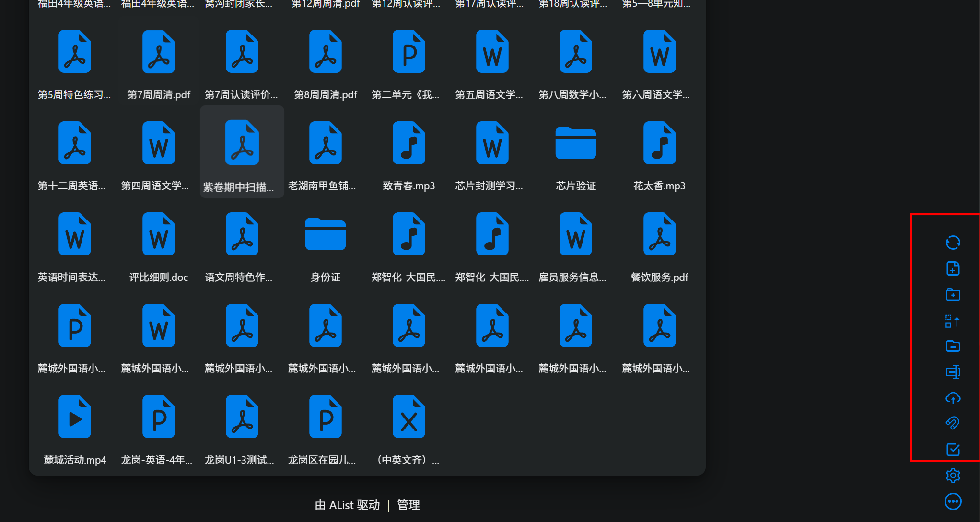
Task: Open the 致青春.mp3 audio file
Action: 408,155
